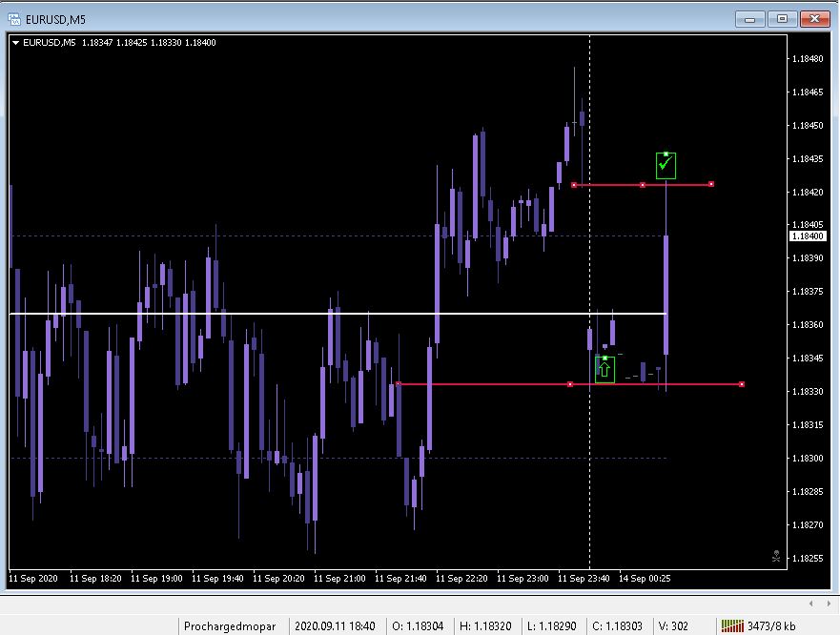840x635 pixels.
Task: Click the skull icon in chart corner
Action: click(x=776, y=556)
